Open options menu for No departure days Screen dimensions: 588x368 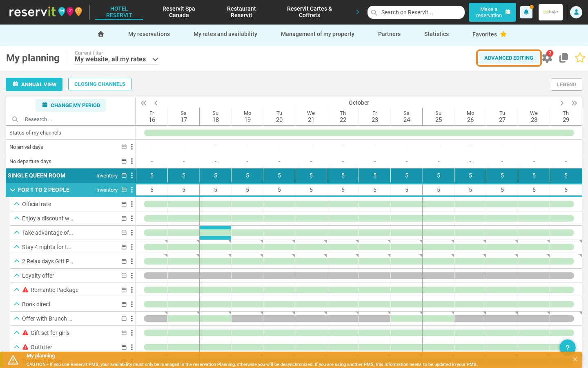pyautogui.click(x=132, y=161)
